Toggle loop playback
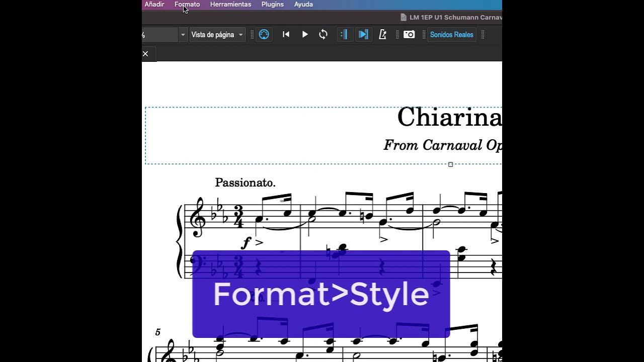This screenshot has width=644, height=362. pos(324,35)
